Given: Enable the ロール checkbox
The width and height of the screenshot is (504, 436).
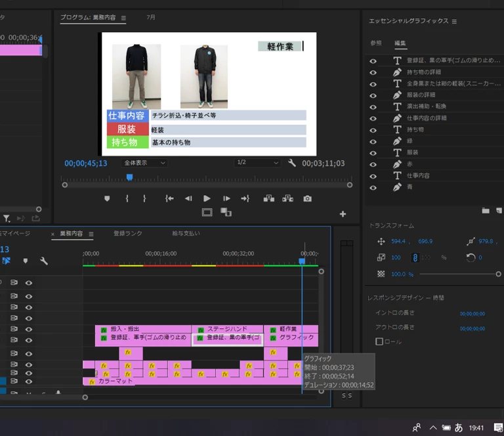Looking at the screenshot, I should coord(379,341).
